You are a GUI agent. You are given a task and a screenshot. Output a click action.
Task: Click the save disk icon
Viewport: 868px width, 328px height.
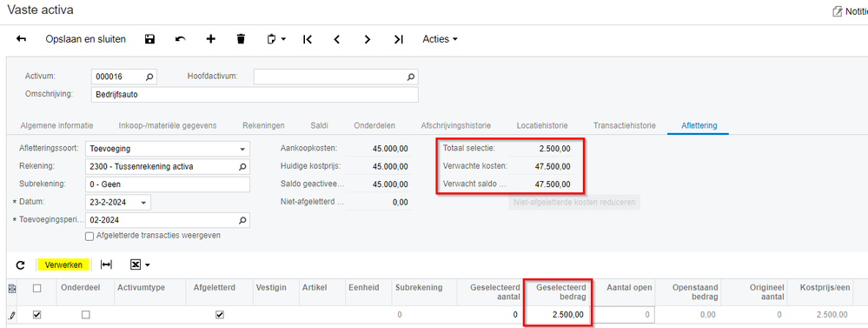(x=149, y=39)
